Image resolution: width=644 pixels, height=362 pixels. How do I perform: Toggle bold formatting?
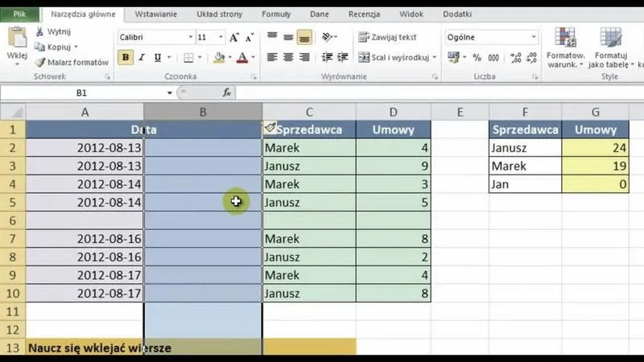[126, 57]
